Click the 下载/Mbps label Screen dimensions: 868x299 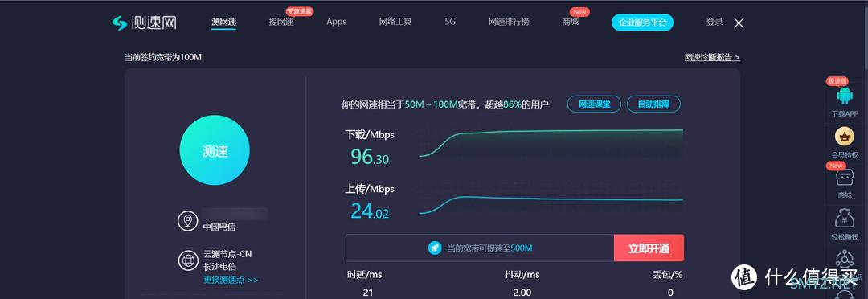tap(370, 134)
